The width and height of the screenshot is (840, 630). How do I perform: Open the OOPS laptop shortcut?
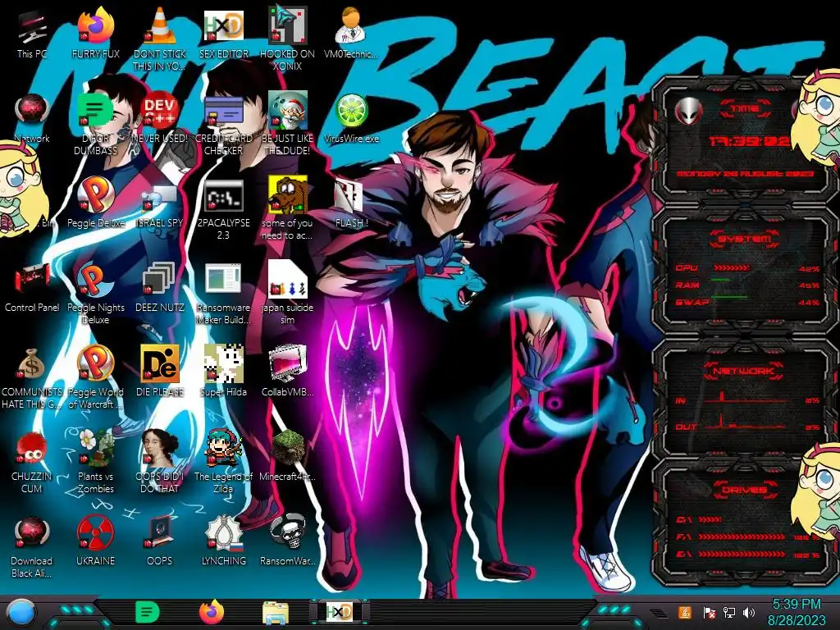click(x=160, y=540)
